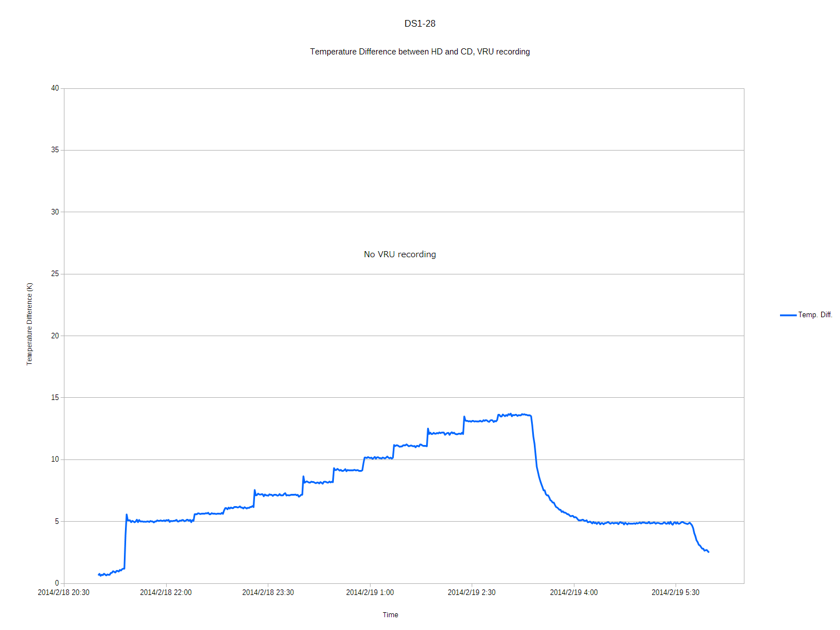Click the 2014/2/18 20:30 time label
This screenshot has width=840, height=630.
coord(63,593)
